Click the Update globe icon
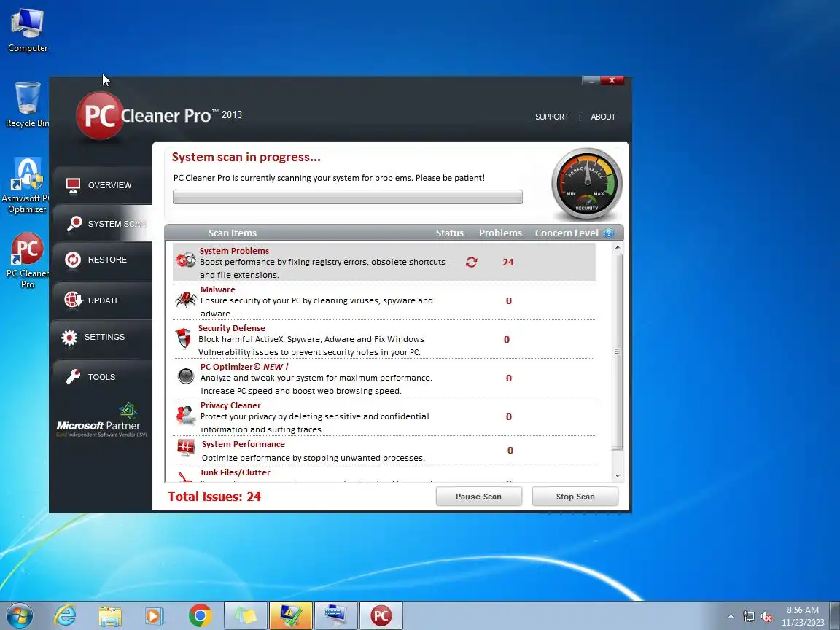 (73, 300)
